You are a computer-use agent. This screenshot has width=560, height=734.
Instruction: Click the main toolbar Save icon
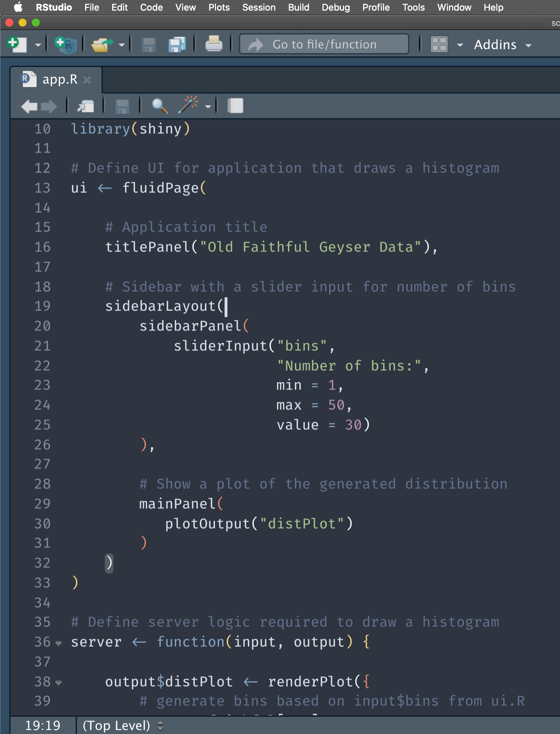[149, 45]
